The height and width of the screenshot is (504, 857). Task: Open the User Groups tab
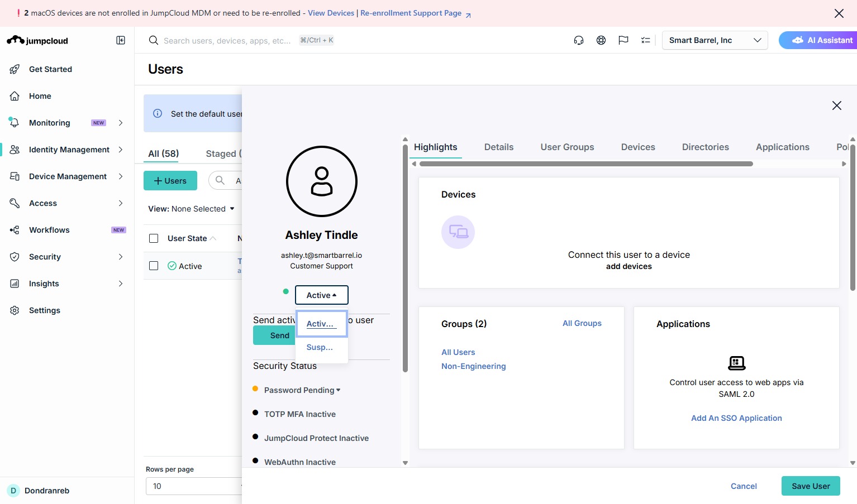pyautogui.click(x=567, y=147)
